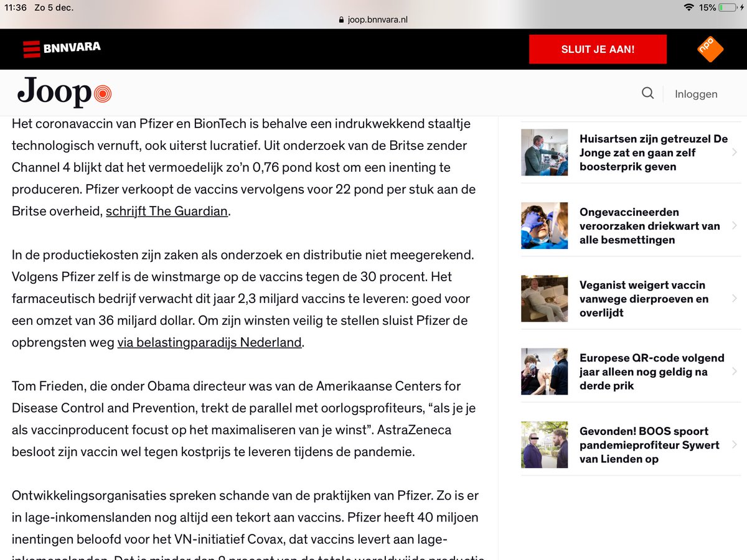Tap the lock icon in address bar
747x560 pixels.
tap(341, 19)
